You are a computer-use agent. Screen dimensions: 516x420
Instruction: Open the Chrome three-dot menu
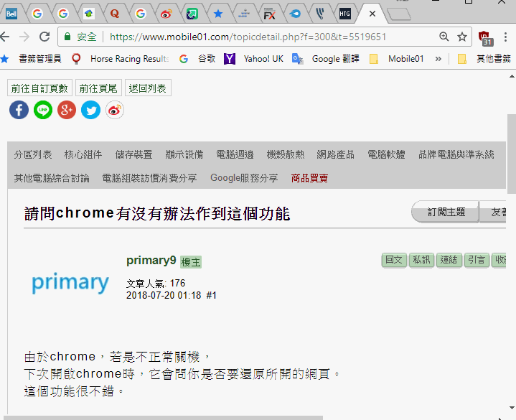[x=505, y=37]
